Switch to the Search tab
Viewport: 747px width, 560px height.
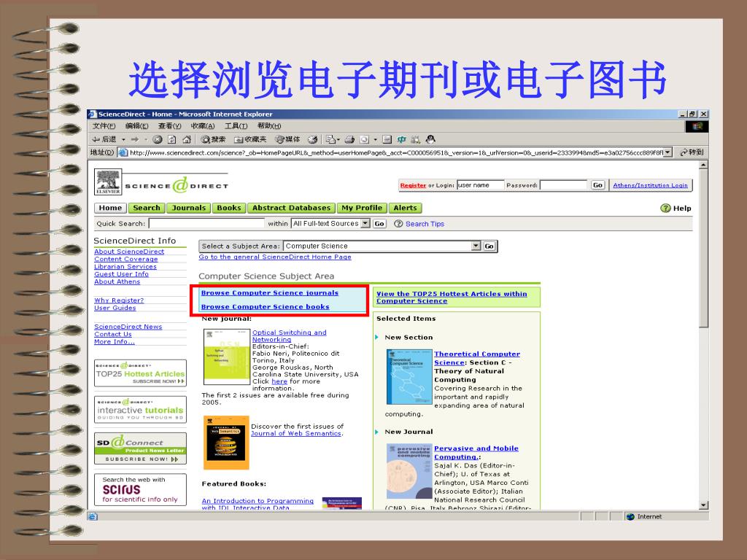[x=147, y=208]
